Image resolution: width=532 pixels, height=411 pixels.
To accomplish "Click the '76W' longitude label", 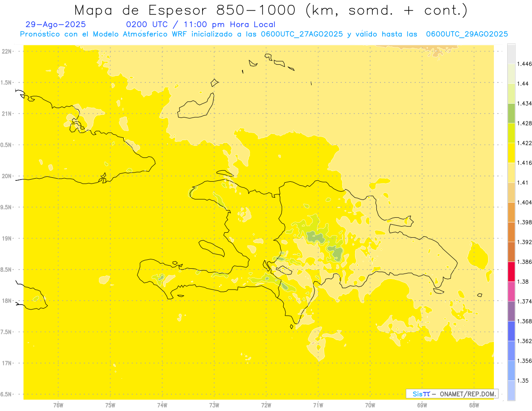I will [x=58, y=405].
